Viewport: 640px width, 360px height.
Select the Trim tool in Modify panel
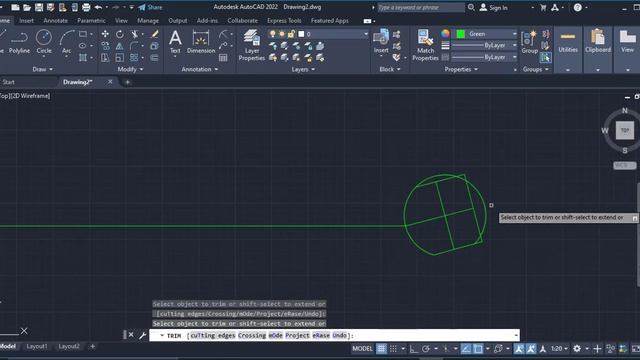tap(134, 34)
